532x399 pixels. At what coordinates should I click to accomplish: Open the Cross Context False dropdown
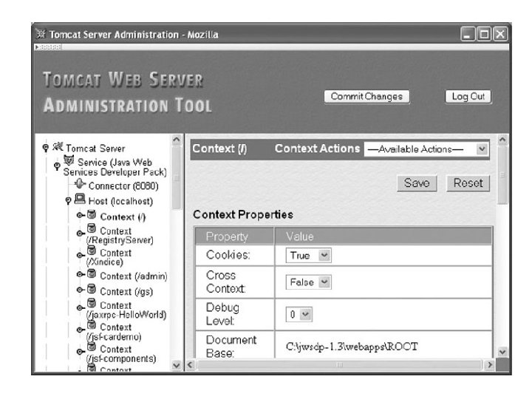[308, 282]
